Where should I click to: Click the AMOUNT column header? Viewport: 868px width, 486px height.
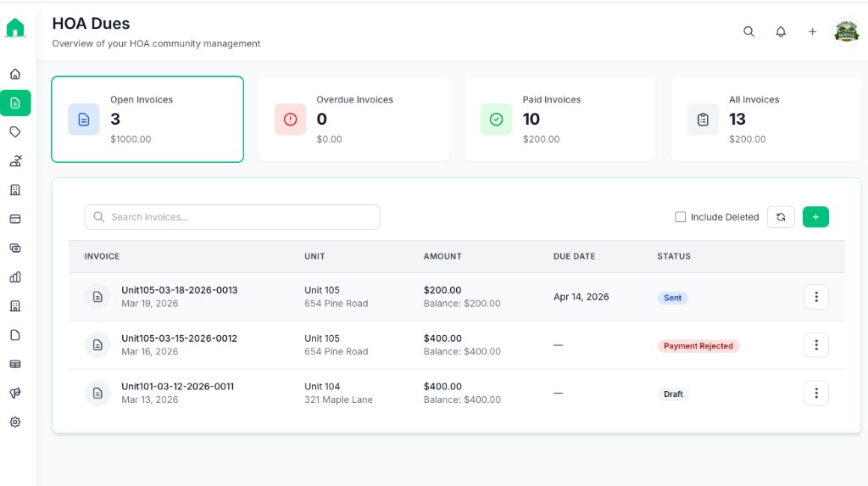pos(442,257)
